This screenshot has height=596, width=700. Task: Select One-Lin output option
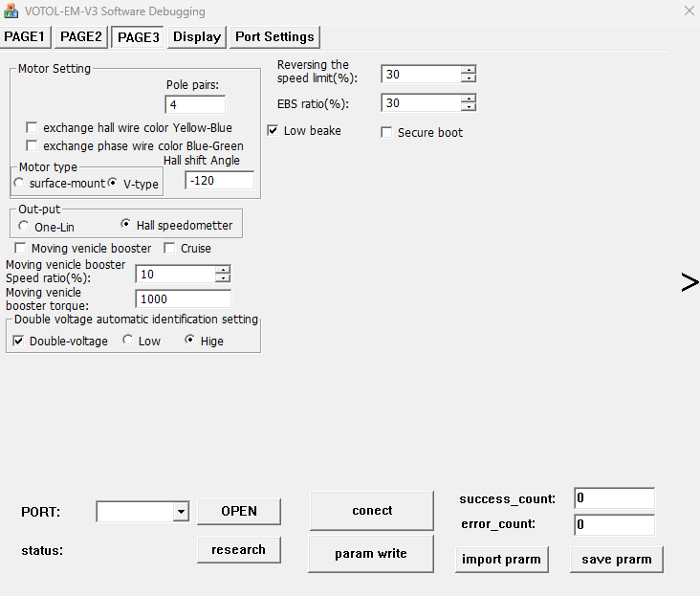24,226
